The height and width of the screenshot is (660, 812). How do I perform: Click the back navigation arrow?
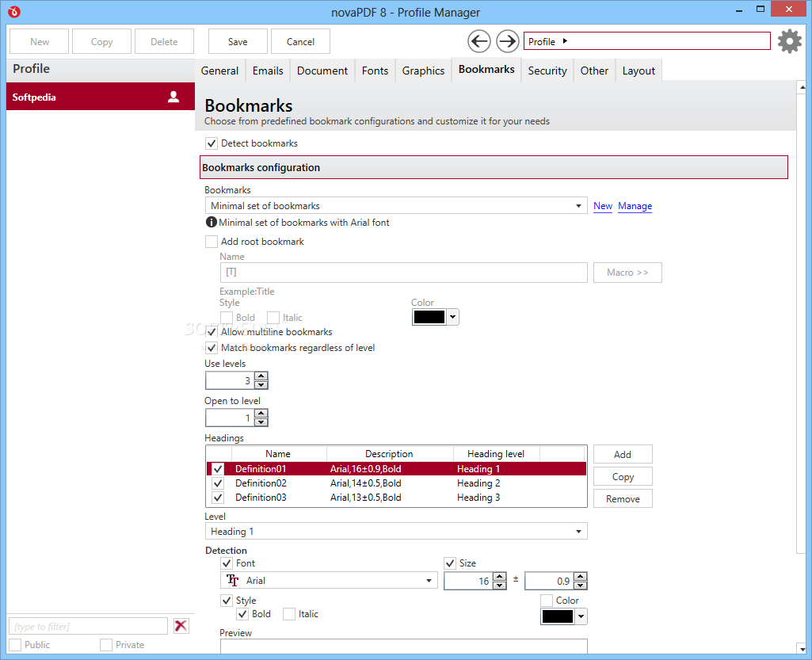pyautogui.click(x=479, y=41)
